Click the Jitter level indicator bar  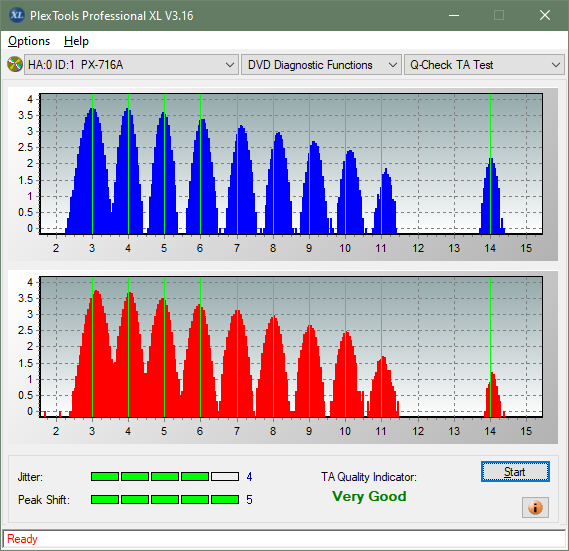(x=165, y=477)
